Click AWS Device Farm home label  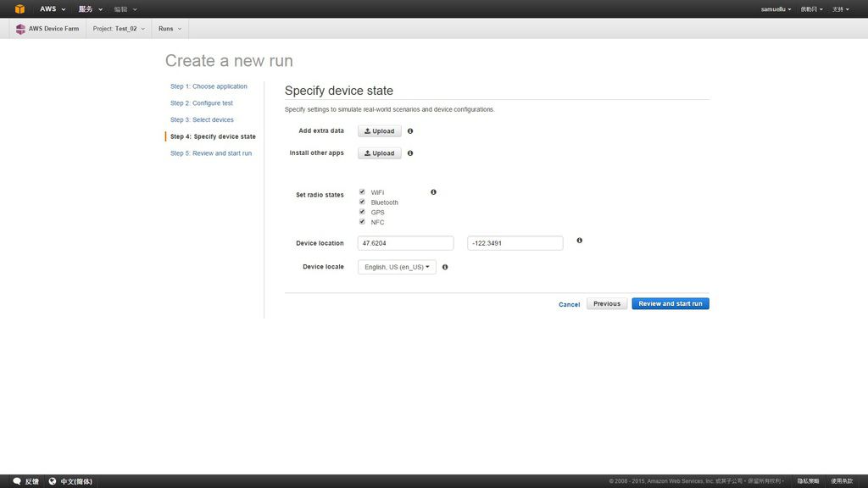(x=53, y=29)
